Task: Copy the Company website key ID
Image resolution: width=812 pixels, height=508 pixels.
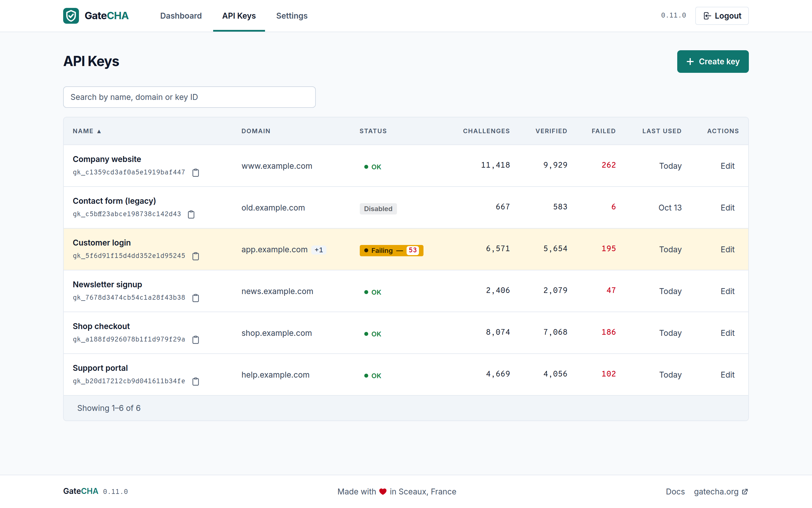Action: pos(196,173)
